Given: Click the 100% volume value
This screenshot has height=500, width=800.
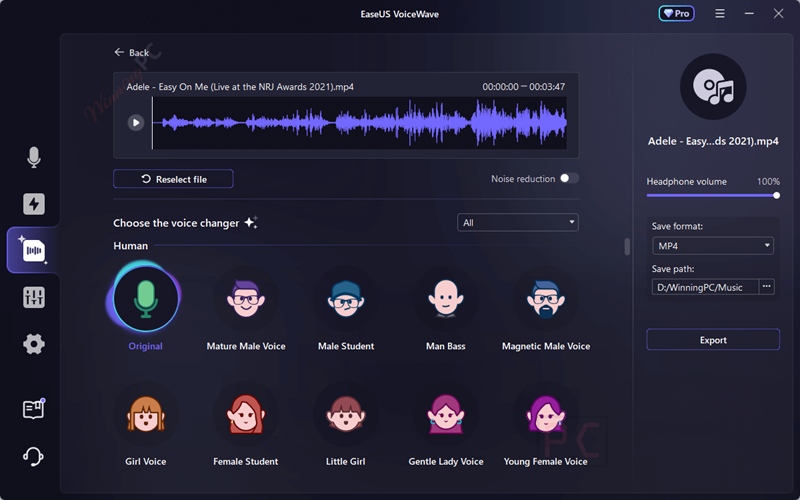Looking at the screenshot, I should (x=768, y=182).
